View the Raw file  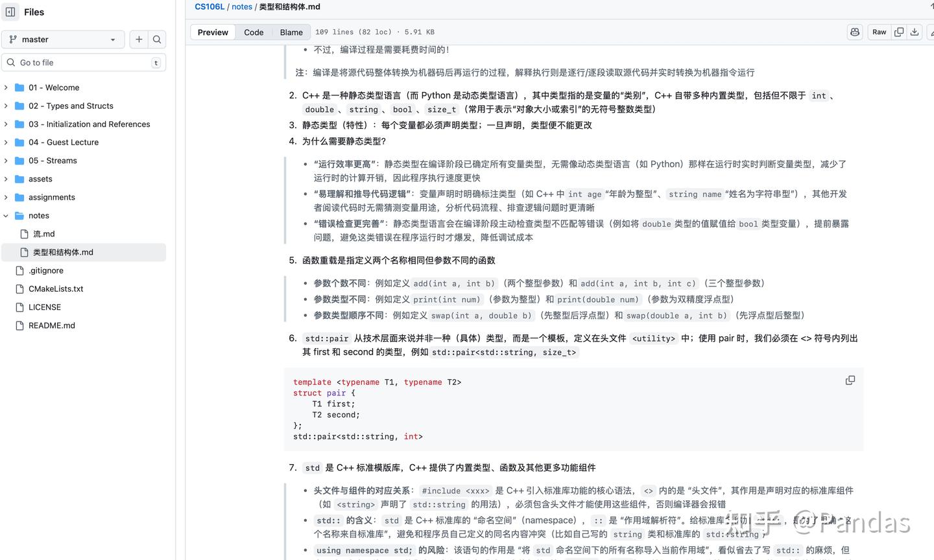878,31
